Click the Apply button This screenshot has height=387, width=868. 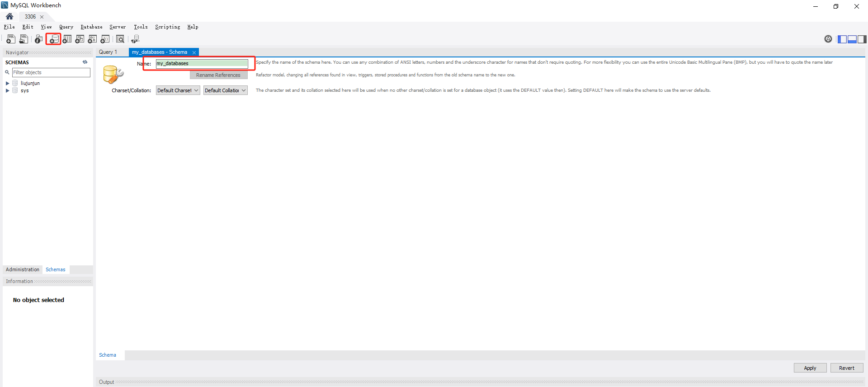pyautogui.click(x=810, y=368)
